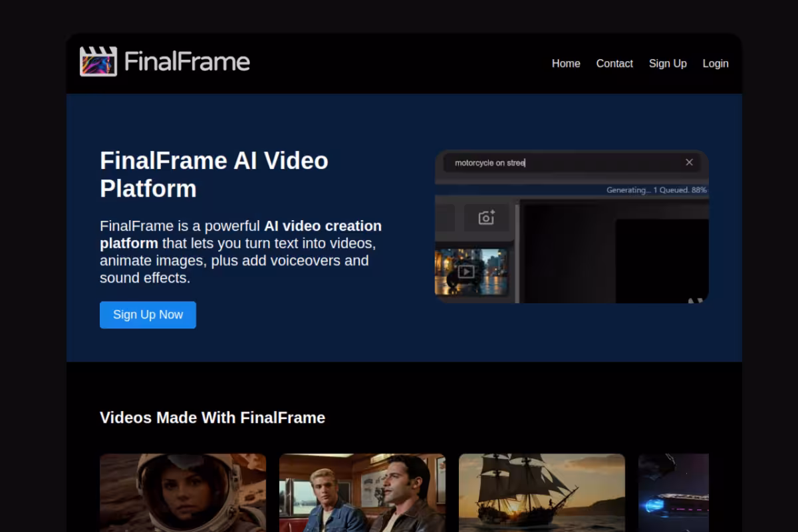Play the motorcycle street clip thumbnail

click(471, 272)
